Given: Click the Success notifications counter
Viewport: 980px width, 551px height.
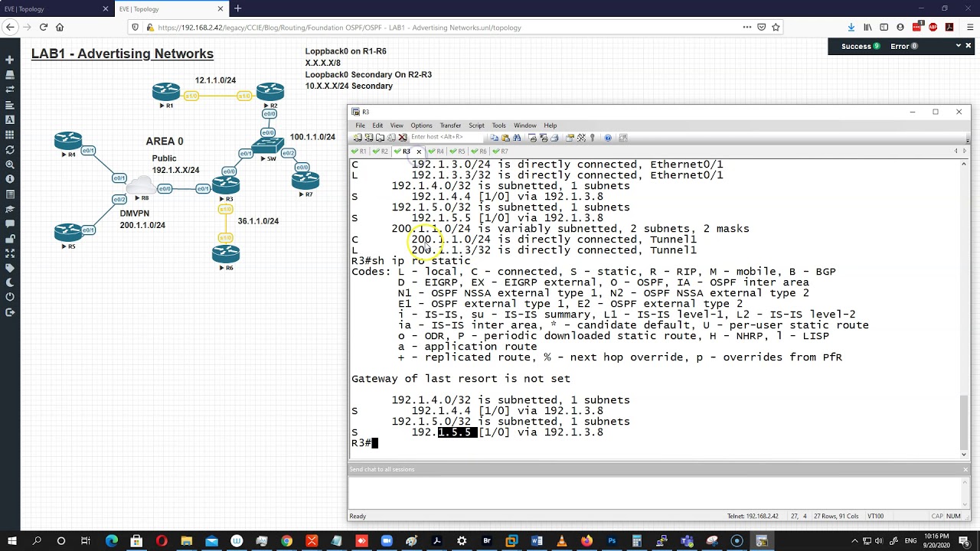Looking at the screenshot, I should coord(861,46).
